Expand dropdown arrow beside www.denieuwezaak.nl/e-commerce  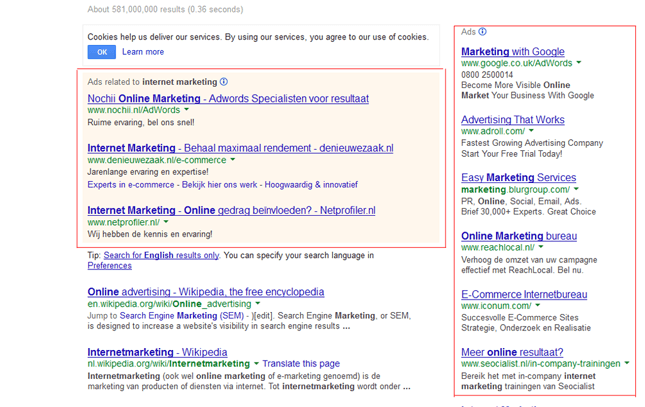233,160
